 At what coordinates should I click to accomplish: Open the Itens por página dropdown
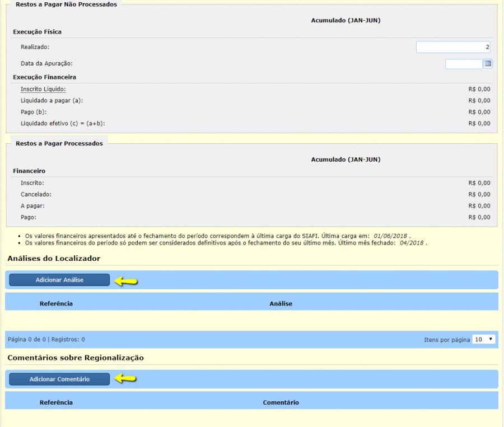coord(483,339)
